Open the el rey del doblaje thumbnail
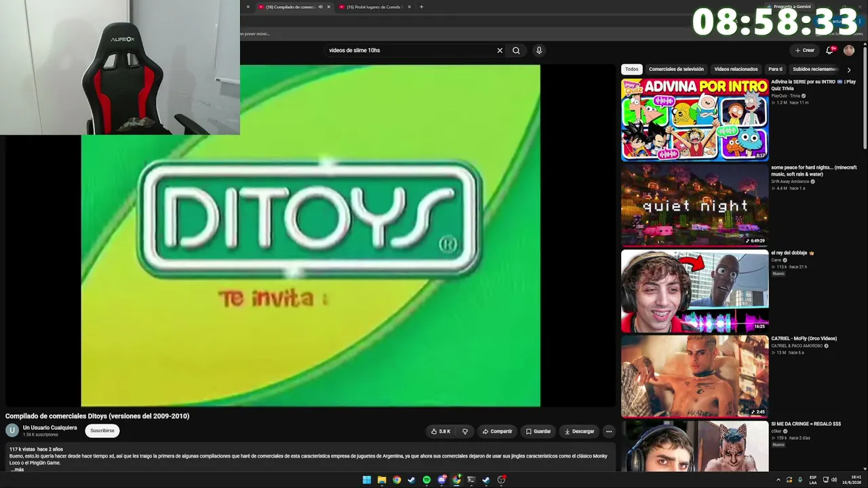Viewport: 868px width, 488px height. [695, 291]
